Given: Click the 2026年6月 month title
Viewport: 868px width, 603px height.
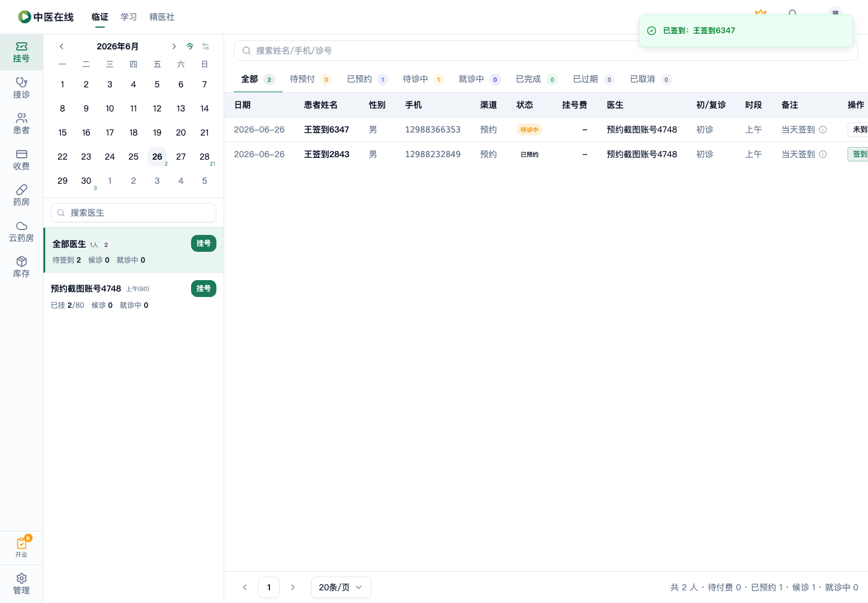Looking at the screenshot, I should [x=118, y=46].
